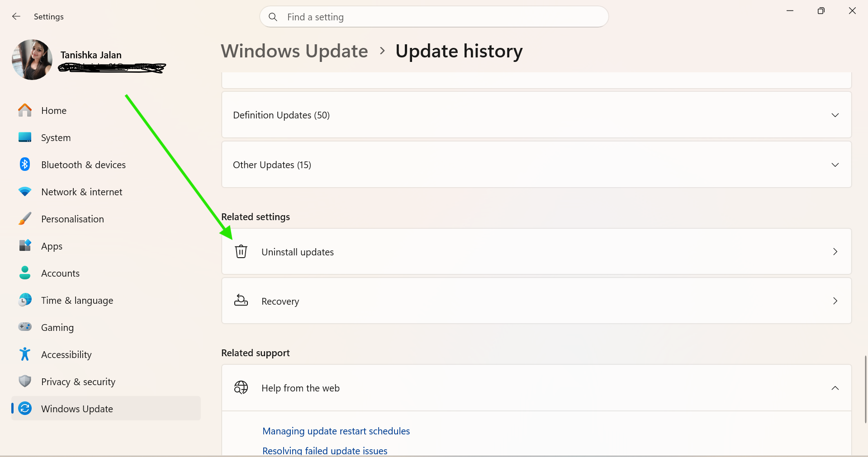The height and width of the screenshot is (457, 868).
Task: Click the Accounts person icon
Action: [25, 273]
